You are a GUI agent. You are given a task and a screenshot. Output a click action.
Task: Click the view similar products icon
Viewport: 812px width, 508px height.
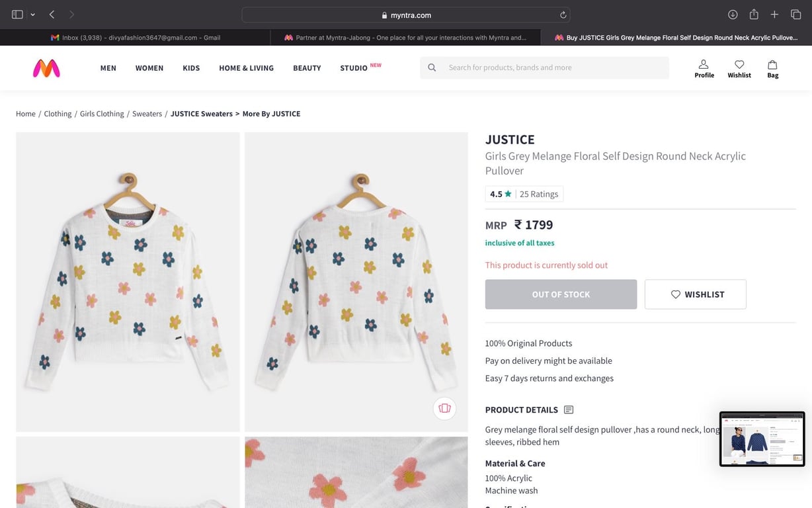(x=444, y=408)
